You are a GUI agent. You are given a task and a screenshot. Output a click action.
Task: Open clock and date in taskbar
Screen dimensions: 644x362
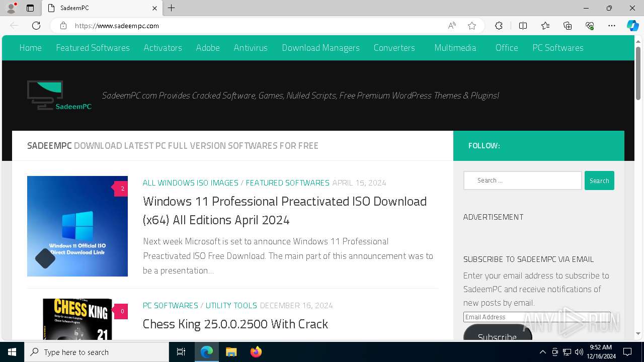(x=600, y=352)
